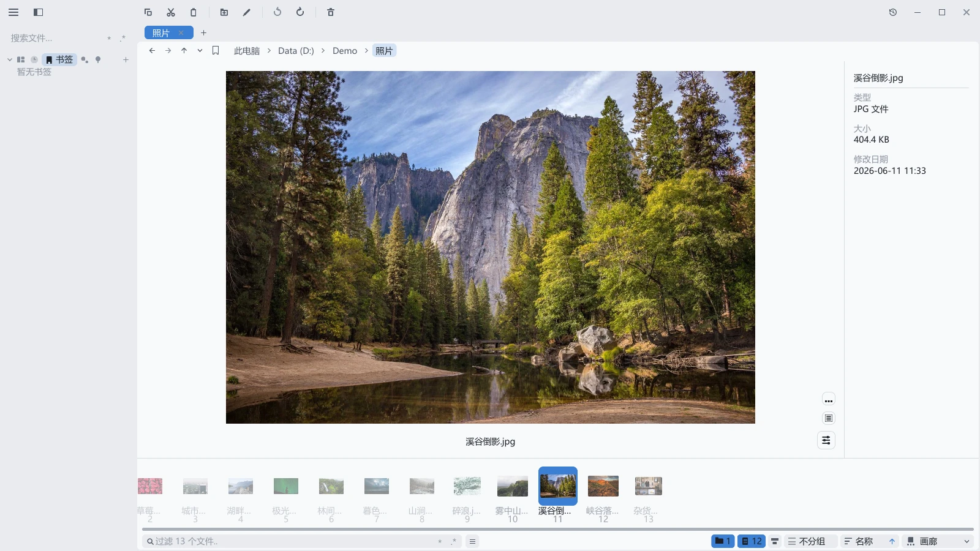Toggle regex search in sidebar search box
Screen dimensions: 980x551
123,38
